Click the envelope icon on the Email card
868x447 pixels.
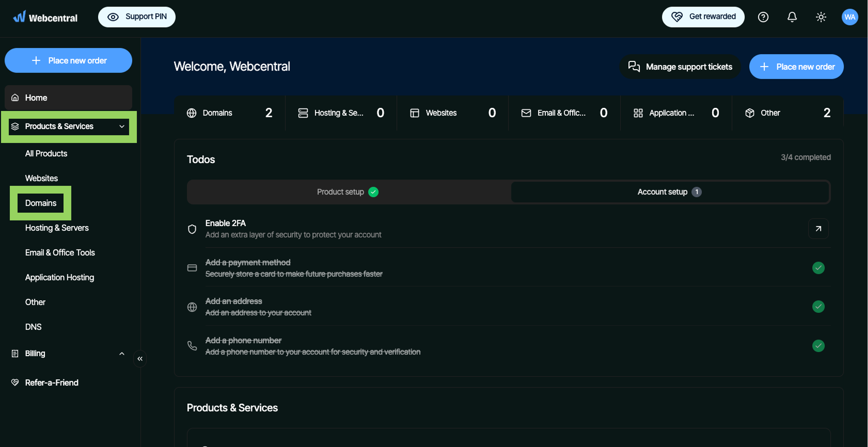(x=526, y=113)
